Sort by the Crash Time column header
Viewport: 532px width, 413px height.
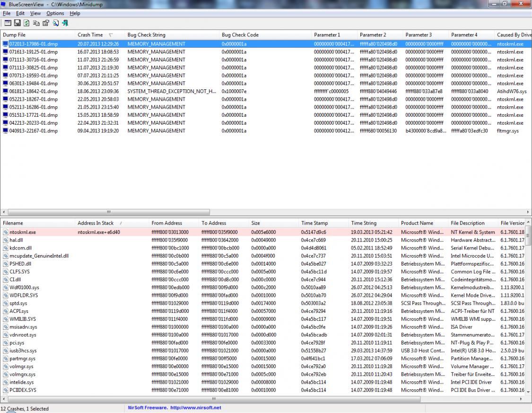click(x=100, y=34)
